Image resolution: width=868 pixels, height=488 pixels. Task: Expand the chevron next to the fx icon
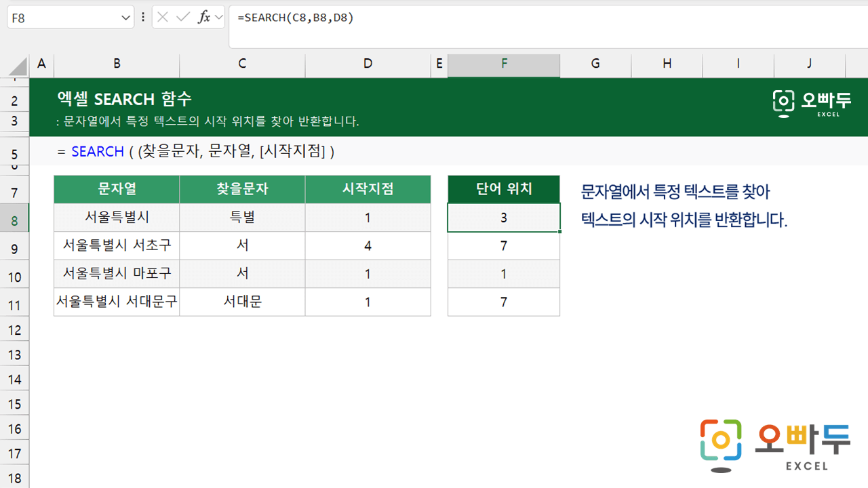click(218, 18)
